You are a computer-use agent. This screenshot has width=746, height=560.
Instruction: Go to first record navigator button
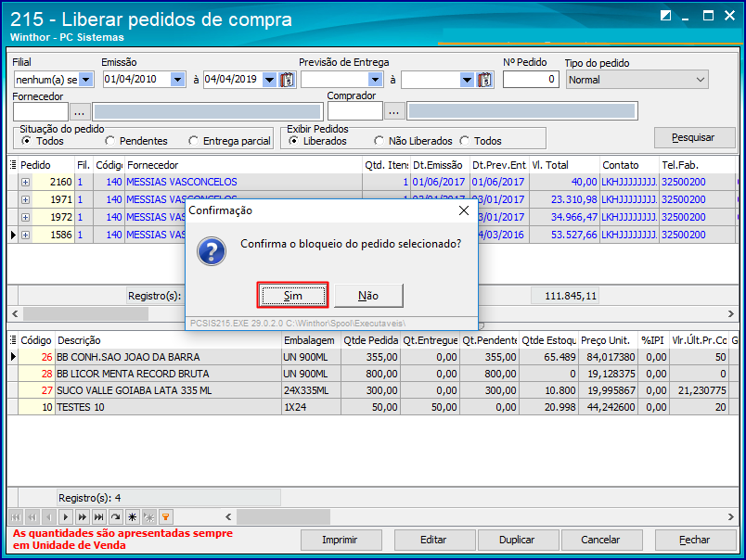(16, 516)
